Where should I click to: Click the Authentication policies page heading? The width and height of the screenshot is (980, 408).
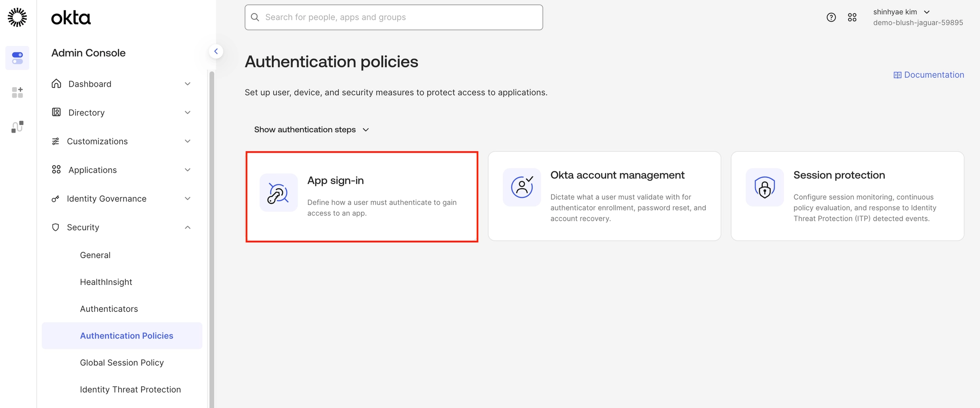(332, 62)
